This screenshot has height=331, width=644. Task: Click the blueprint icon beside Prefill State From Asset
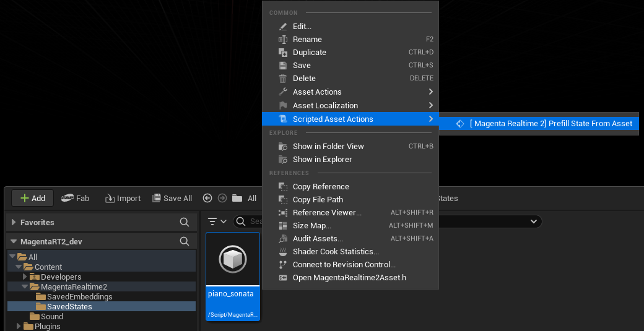pos(460,124)
